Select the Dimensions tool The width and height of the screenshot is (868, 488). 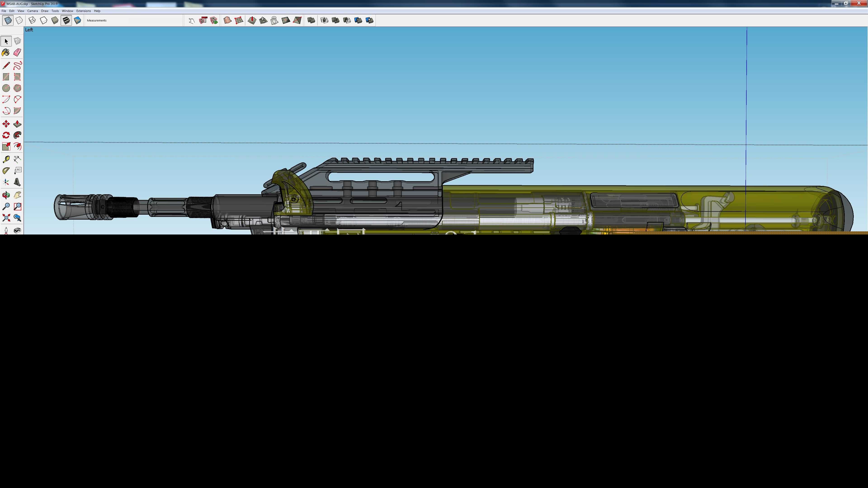click(x=18, y=159)
